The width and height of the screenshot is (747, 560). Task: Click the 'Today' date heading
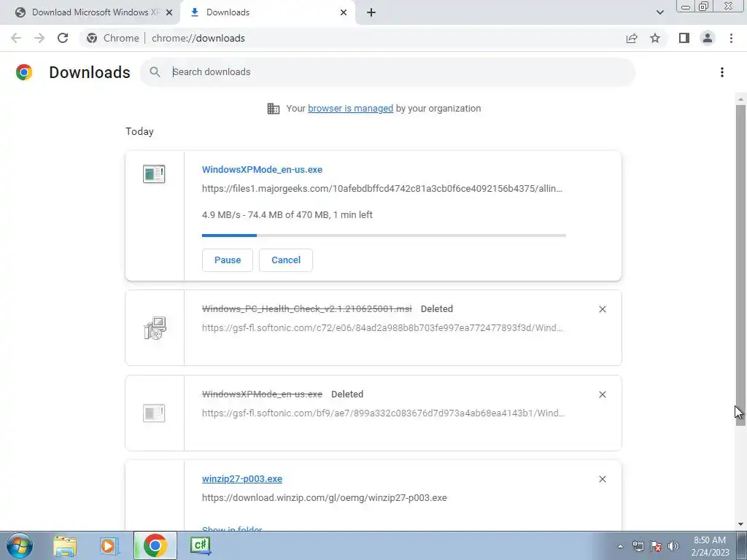139,131
